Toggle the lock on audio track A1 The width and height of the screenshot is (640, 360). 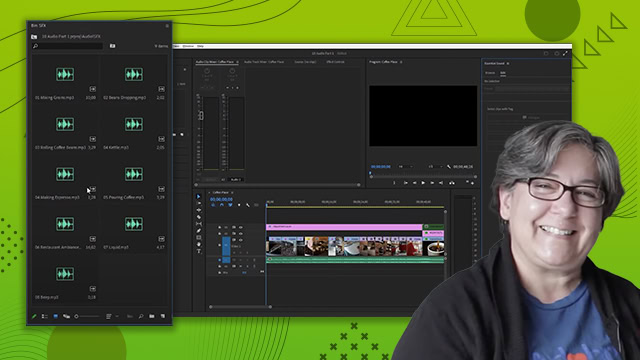219,260
